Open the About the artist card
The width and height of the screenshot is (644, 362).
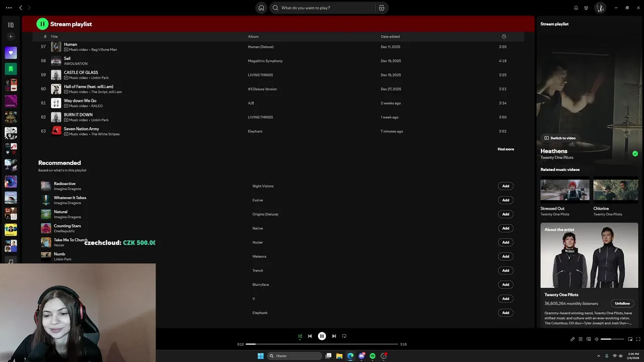pos(589,275)
